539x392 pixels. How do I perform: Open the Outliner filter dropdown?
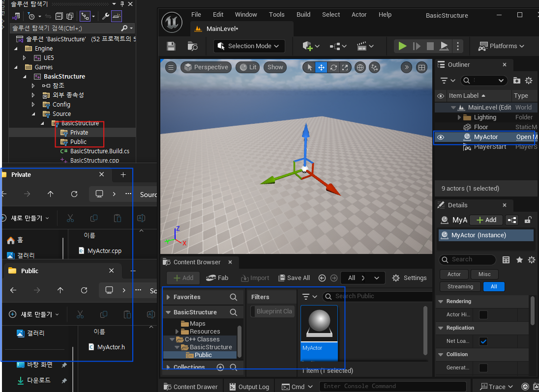point(448,81)
